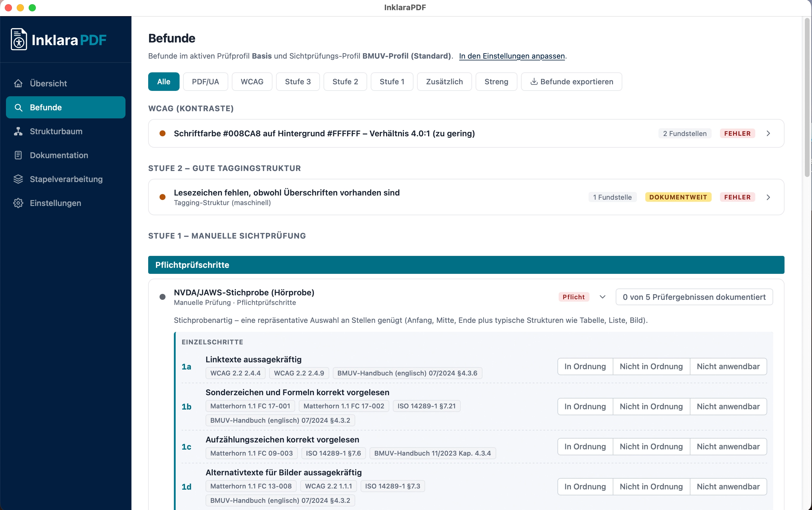The height and width of the screenshot is (510, 812).
Task: Switch to the Streng filter
Action: pos(496,82)
